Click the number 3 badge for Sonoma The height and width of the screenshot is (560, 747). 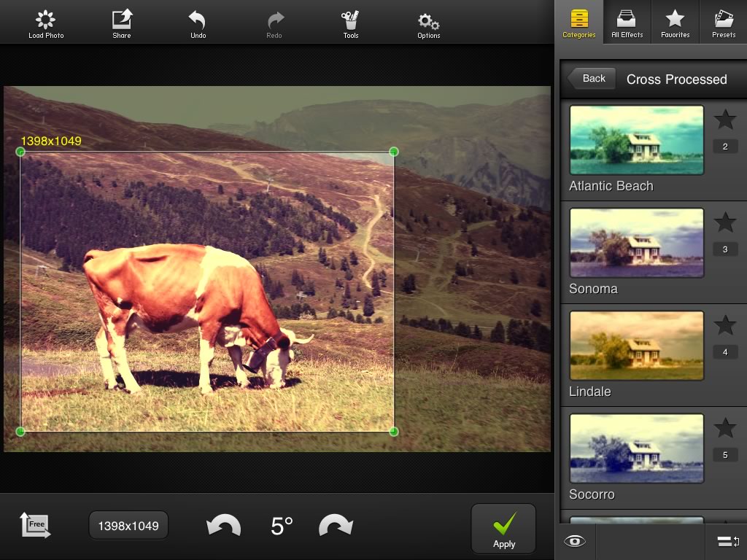click(725, 249)
